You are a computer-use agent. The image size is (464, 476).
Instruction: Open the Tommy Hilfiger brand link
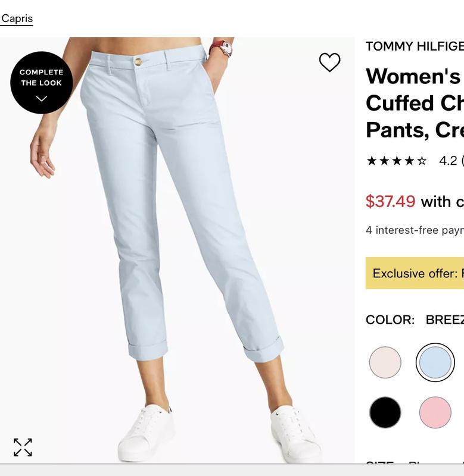coord(415,46)
